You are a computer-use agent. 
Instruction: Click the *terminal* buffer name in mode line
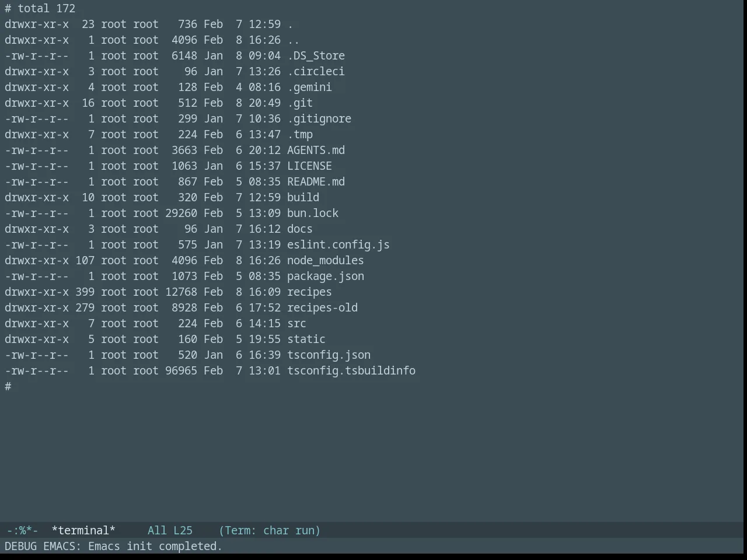(83, 530)
